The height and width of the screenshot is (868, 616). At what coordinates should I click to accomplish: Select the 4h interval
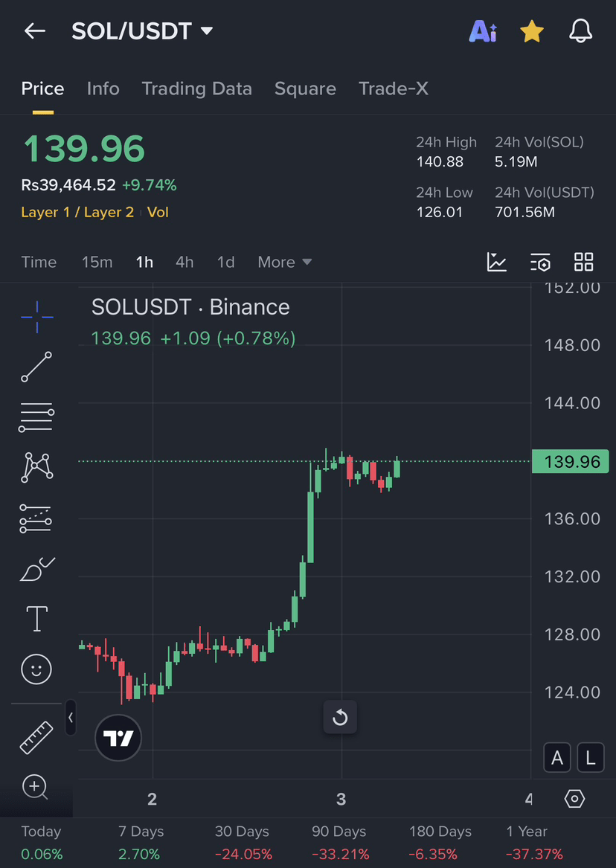click(185, 262)
